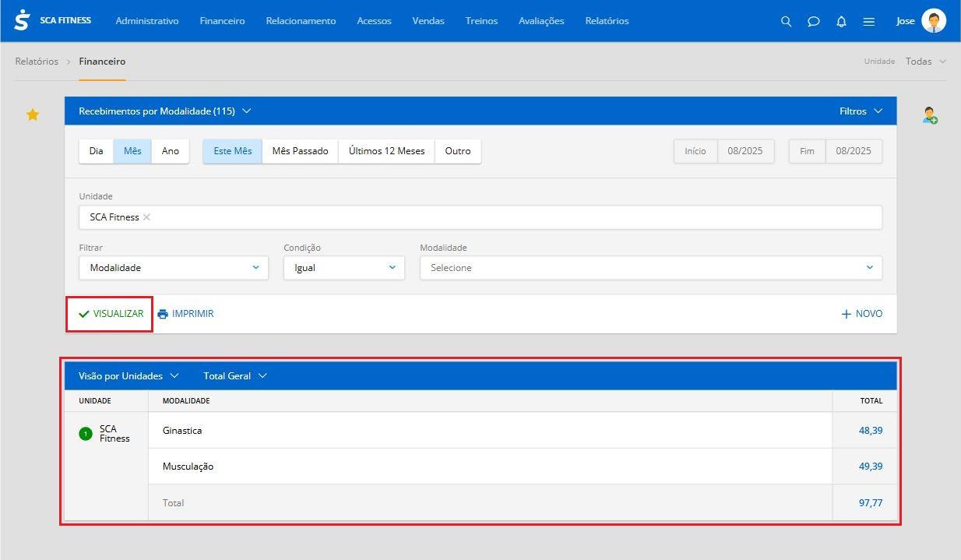
Task: Open the Financeiro menu in top bar
Action: pos(222,21)
